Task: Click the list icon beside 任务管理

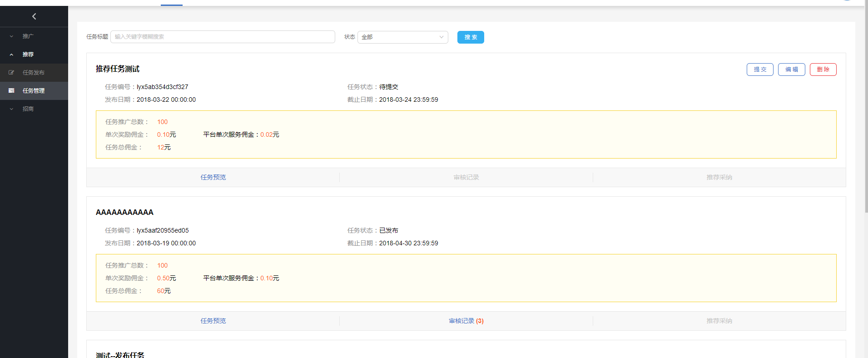Action: 11,91
